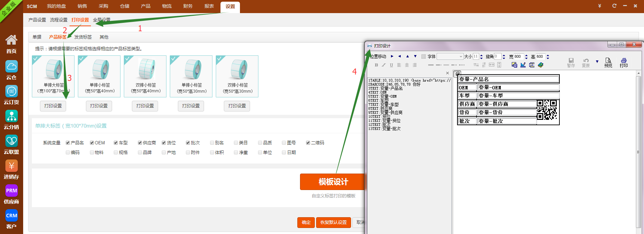Increase the 大小 font size stepper
The image size is (644, 234).
tap(482, 55)
